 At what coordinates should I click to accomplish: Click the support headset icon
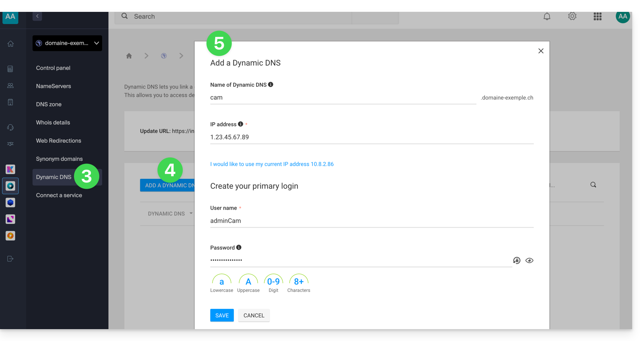11,127
